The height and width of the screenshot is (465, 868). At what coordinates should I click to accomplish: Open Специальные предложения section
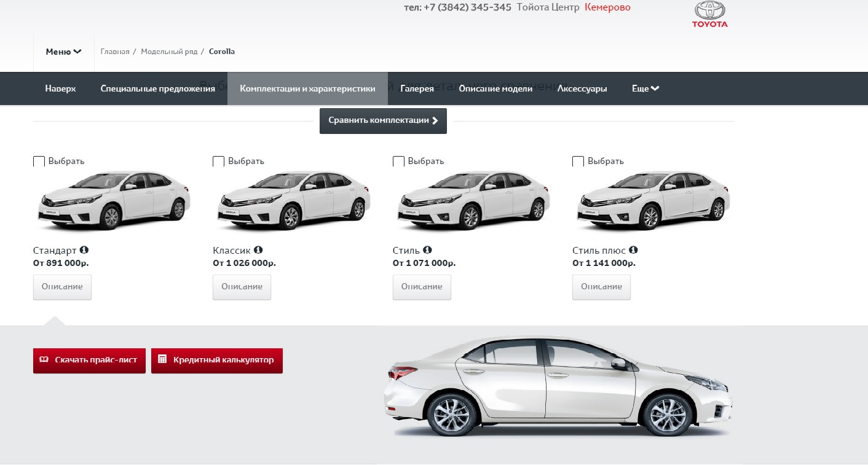tap(158, 88)
